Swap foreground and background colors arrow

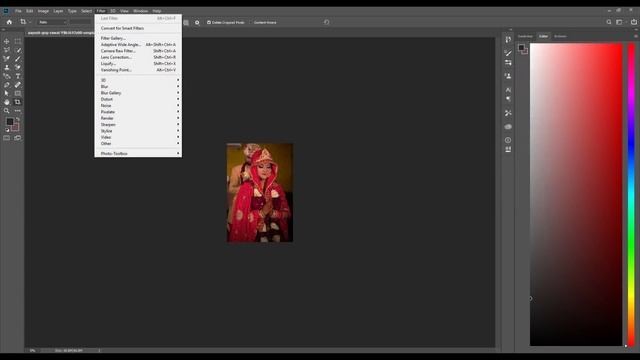pyautogui.click(x=18, y=120)
